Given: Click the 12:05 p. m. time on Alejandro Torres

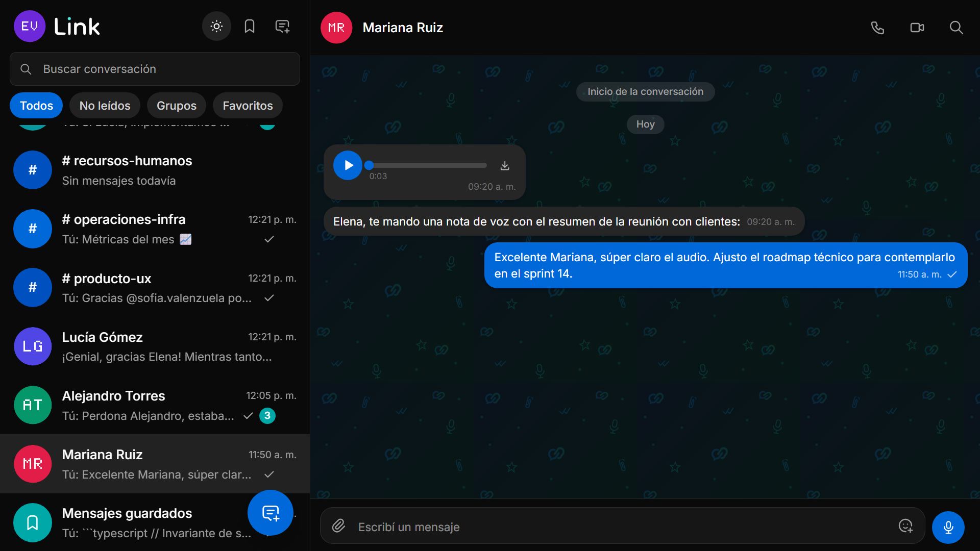Looking at the screenshot, I should point(271,395).
